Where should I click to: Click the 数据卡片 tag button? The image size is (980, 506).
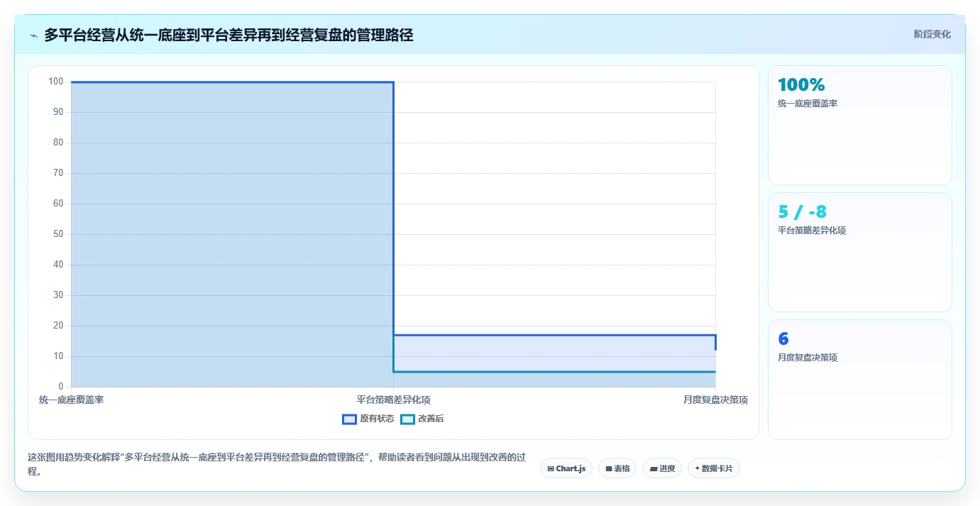(x=714, y=468)
